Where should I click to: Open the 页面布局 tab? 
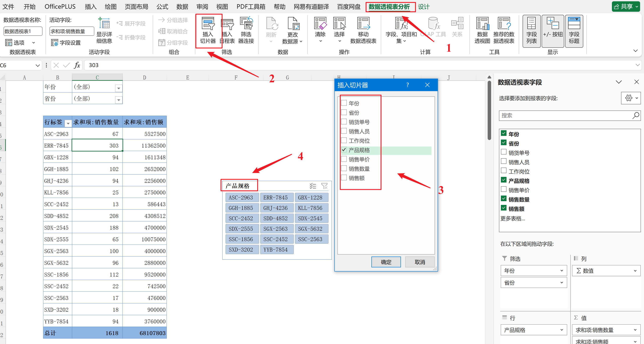coord(136,7)
